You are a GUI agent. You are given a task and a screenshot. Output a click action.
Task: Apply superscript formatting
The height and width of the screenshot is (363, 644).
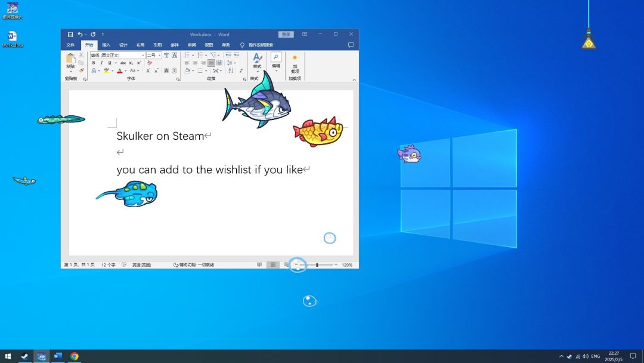139,63
